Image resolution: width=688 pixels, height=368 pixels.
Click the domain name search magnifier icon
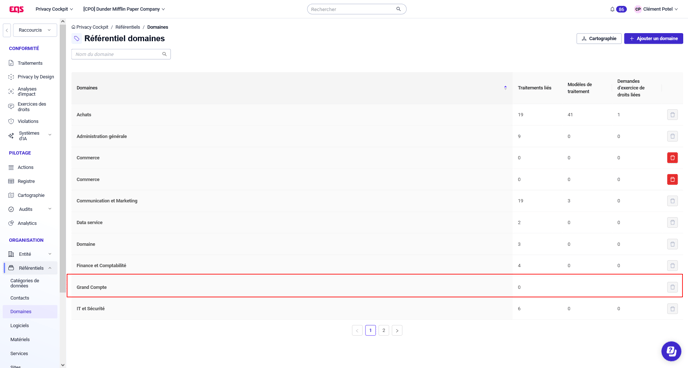coord(164,54)
